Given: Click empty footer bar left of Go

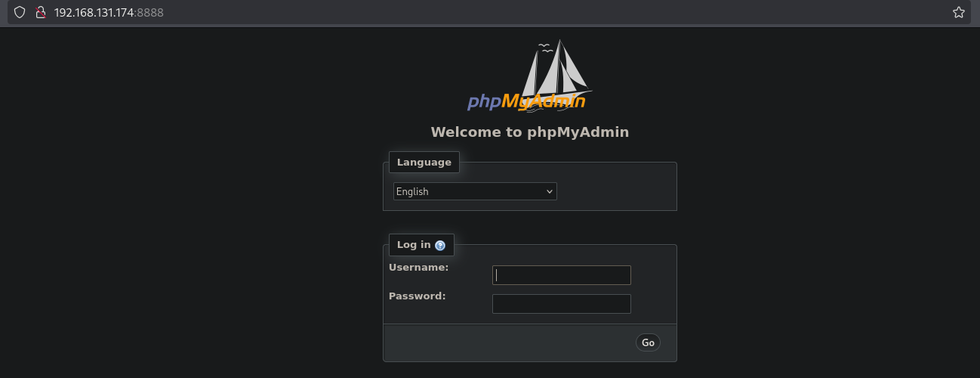Looking at the screenshot, I should [x=506, y=342].
